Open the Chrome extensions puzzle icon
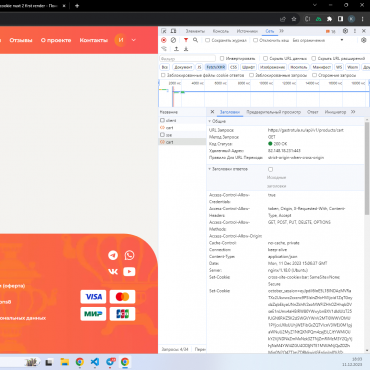370x370 pixels. 329,19
